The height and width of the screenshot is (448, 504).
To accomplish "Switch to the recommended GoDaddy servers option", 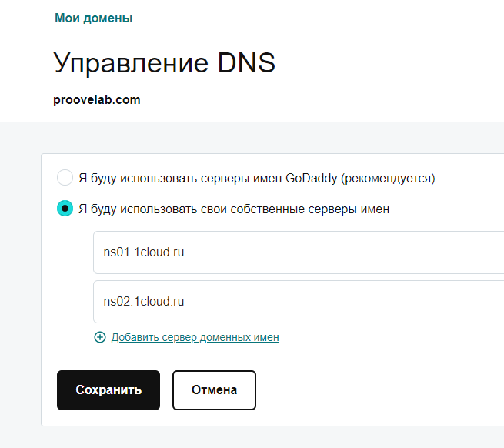I will pyautogui.click(x=65, y=178).
